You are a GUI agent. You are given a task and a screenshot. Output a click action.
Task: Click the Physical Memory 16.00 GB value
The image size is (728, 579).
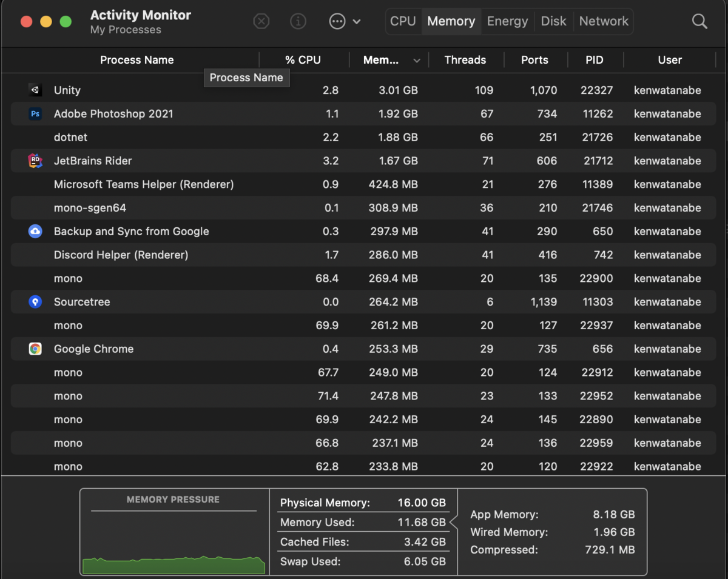[422, 503]
